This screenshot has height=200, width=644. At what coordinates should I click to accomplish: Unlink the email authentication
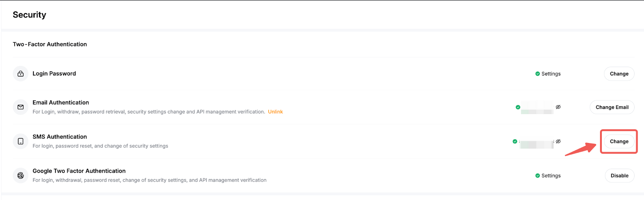275,112
